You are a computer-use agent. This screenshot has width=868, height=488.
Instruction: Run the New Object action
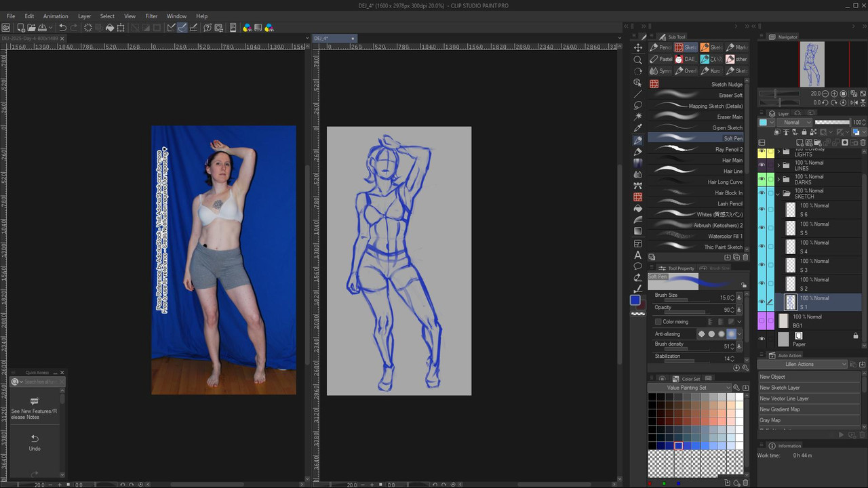(x=809, y=377)
